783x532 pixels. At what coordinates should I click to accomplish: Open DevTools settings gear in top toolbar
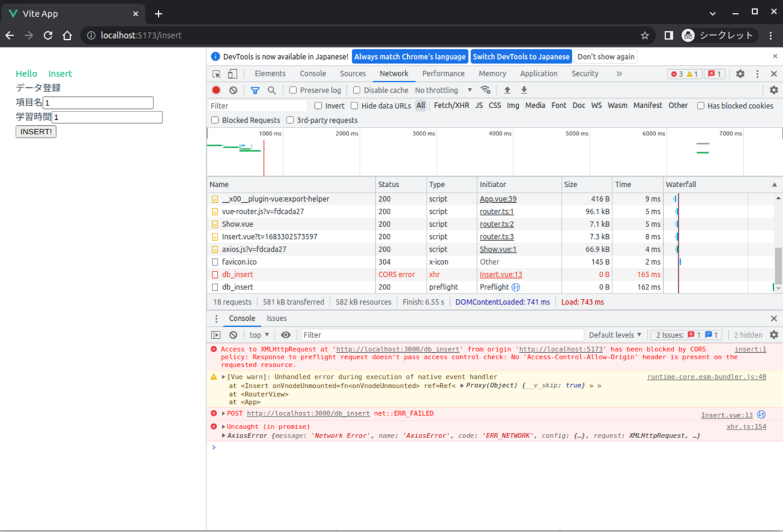pos(740,74)
